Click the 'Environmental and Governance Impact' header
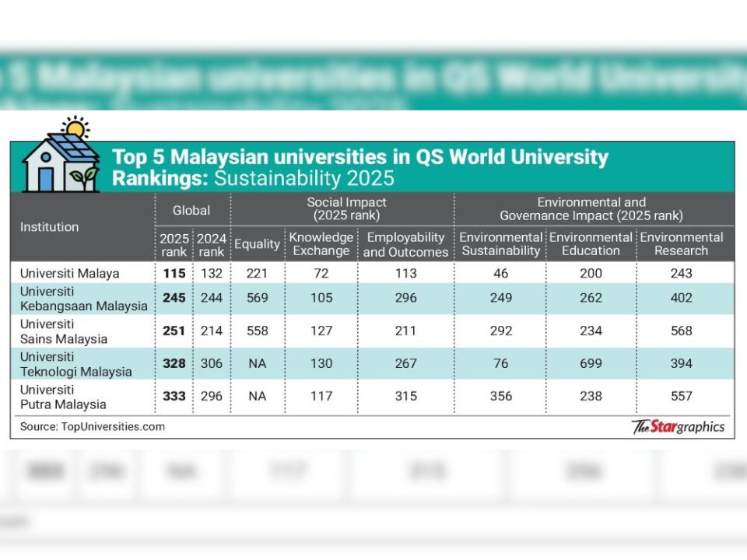Viewport: 747px width, 560px height. click(x=591, y=208)
